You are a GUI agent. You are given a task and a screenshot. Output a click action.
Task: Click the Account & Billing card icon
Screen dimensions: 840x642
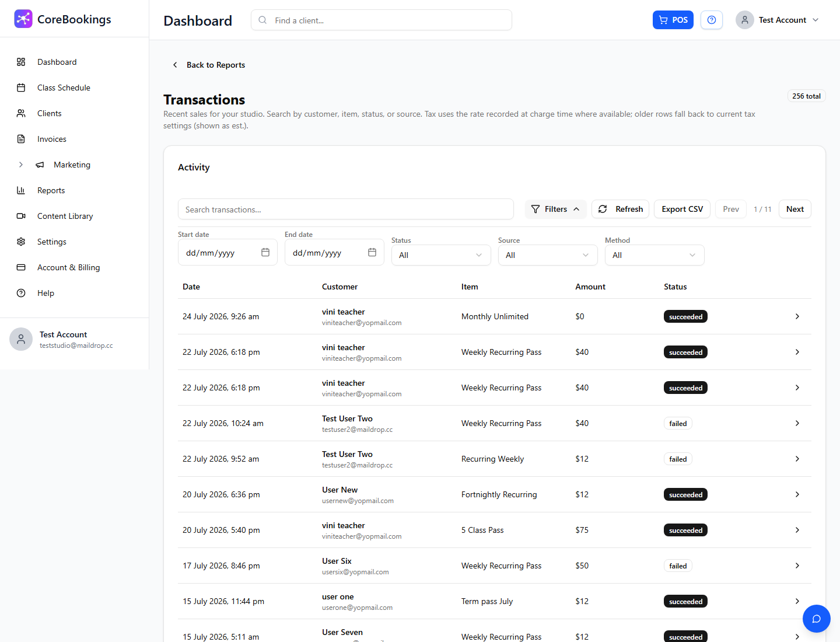click(x=21, y=267)
